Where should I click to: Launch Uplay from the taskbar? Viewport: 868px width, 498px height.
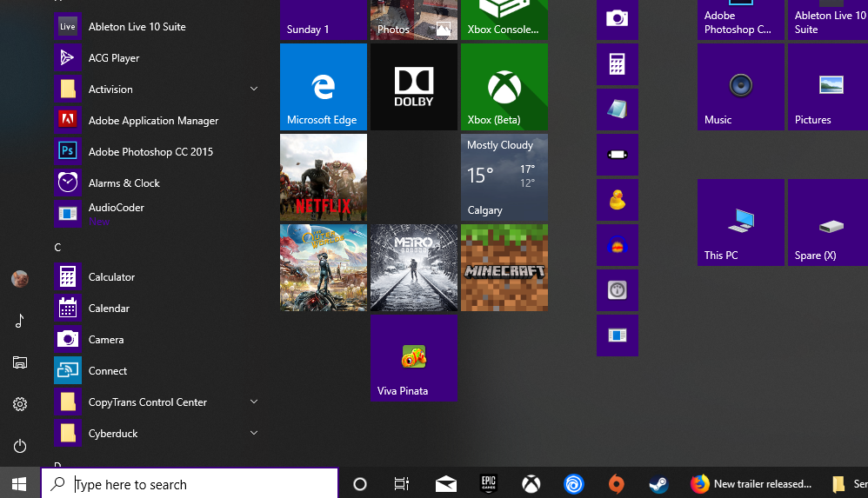pos(574,484)
